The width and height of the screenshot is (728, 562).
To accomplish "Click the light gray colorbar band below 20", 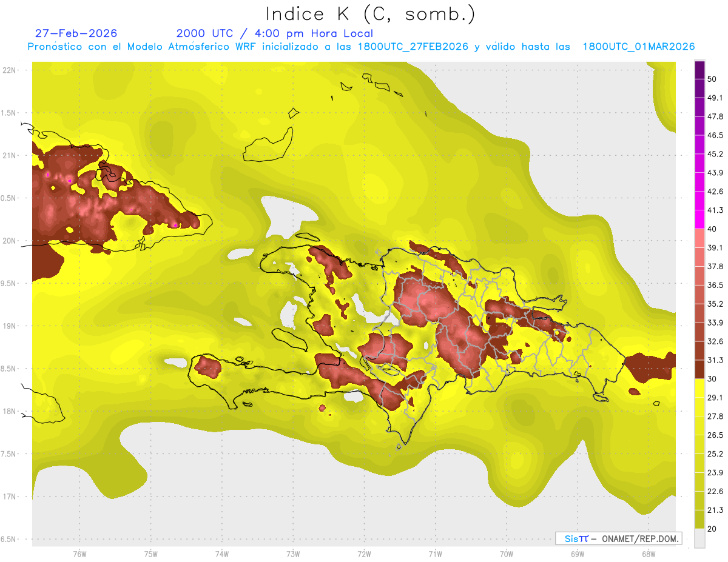I will tap(699, 538).
